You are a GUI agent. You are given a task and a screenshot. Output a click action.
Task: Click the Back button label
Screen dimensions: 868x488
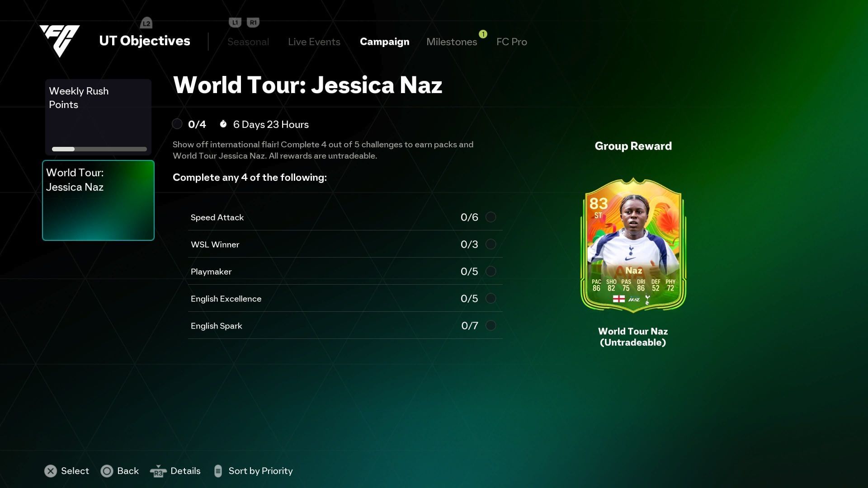(x=128, y=471)
